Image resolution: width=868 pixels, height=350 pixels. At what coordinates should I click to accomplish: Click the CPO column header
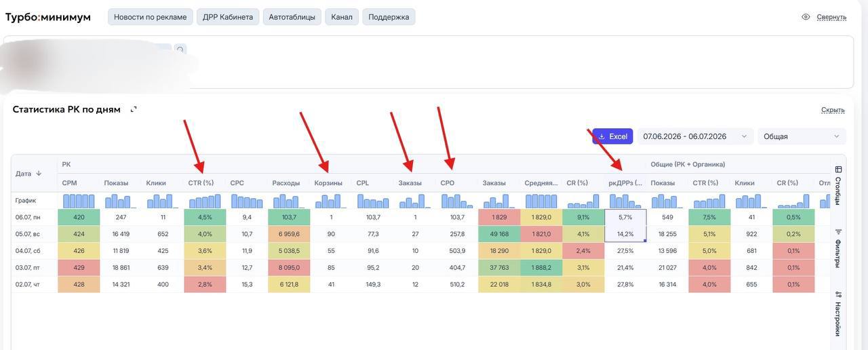[x=448, y=183]
